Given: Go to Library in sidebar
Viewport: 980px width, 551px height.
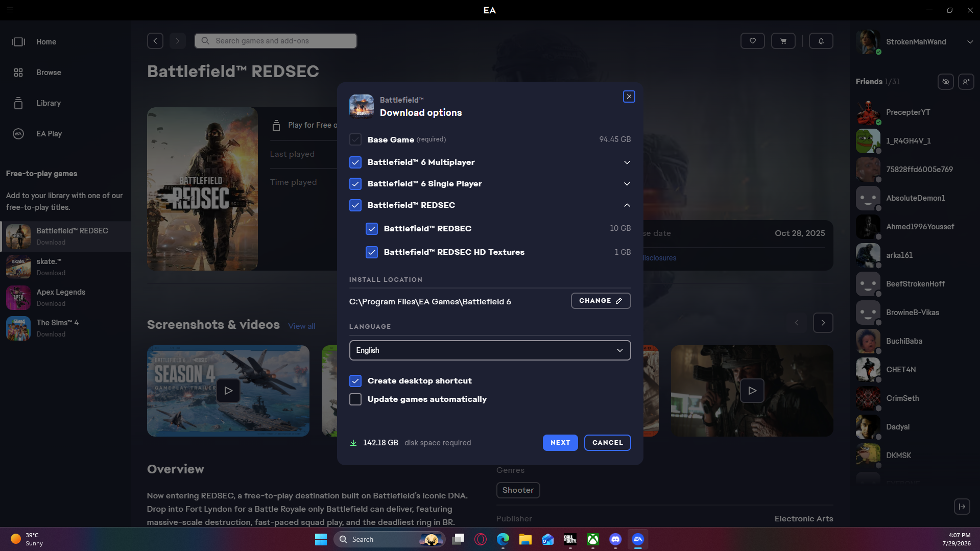Looking at the screenshot, I should [x=65, y=103].
